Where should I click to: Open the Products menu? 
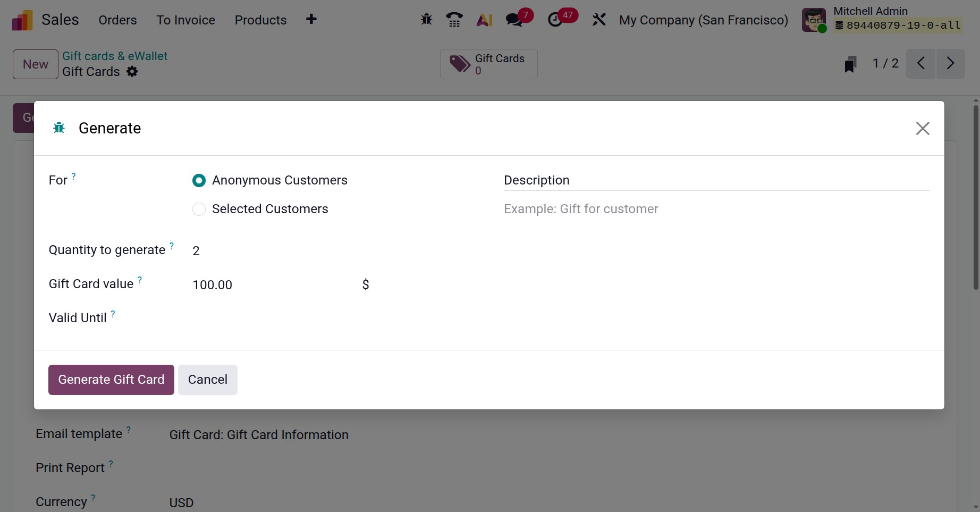pyautogui.click(x=260, y=20)
